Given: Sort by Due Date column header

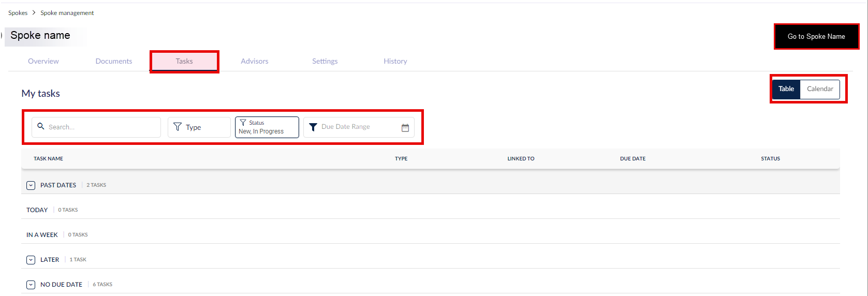Looking at the screenshot, I should tap(633, 159).
